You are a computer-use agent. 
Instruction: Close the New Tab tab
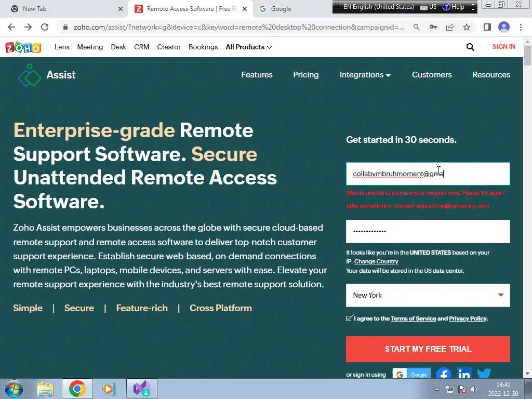coord(121,9)
